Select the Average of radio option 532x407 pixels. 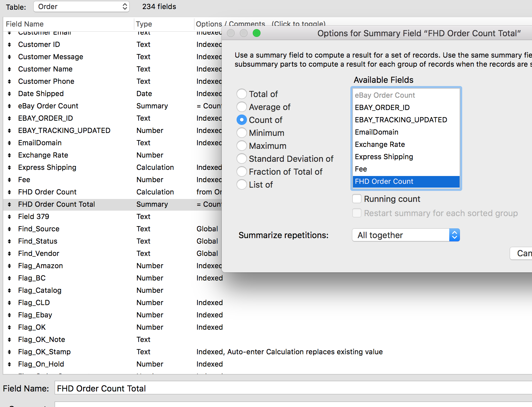point(242,107)
